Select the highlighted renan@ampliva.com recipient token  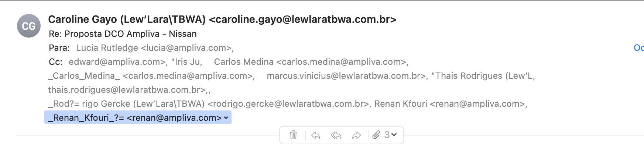pos(138,117)
